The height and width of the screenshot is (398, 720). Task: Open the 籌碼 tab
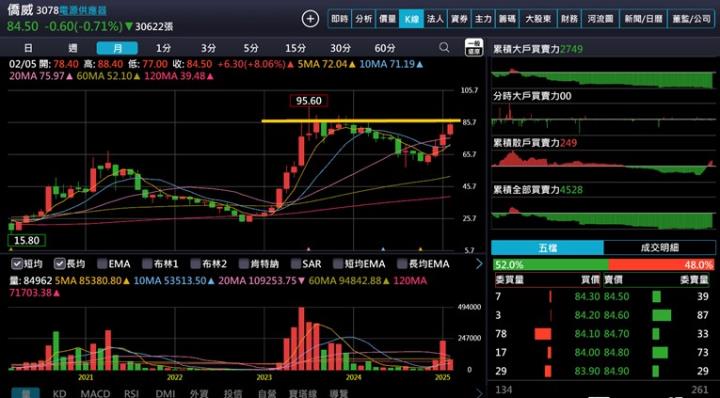pyautogui.click(x=507, y=19)
